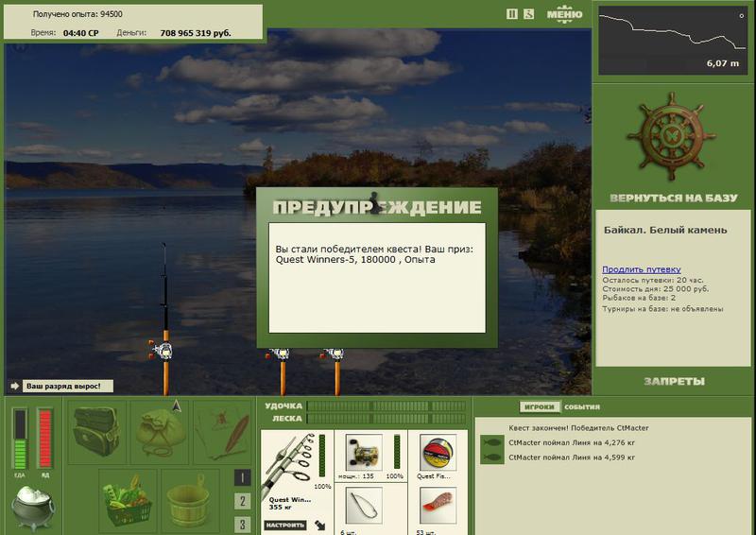Select the Quest Fis... line spool
Screen dimensions: 756x535
438,453
